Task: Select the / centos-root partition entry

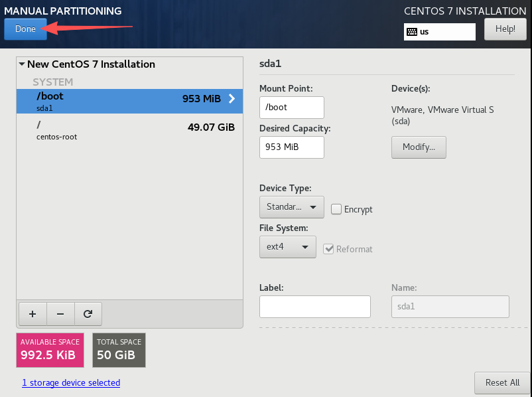Action: [129, 130]
